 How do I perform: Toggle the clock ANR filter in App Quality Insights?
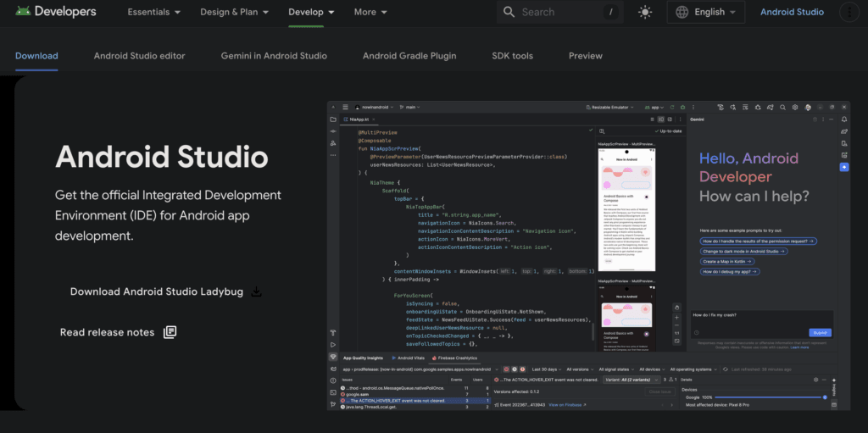(515, 369)
